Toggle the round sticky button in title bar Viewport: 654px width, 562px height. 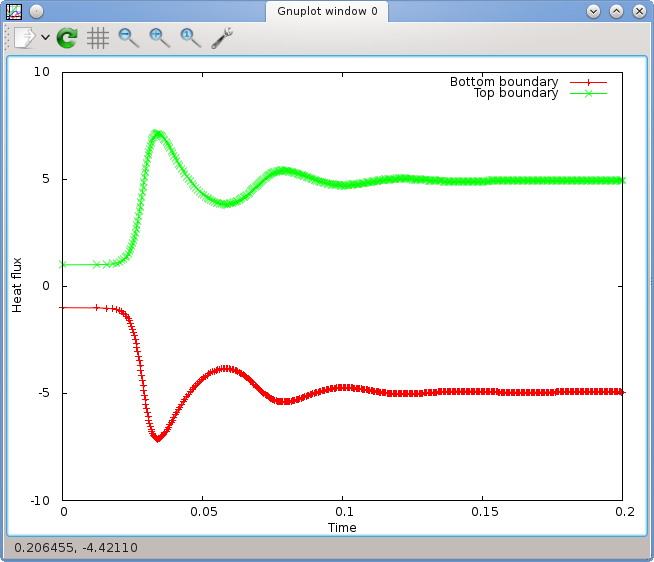click(37, 12)
